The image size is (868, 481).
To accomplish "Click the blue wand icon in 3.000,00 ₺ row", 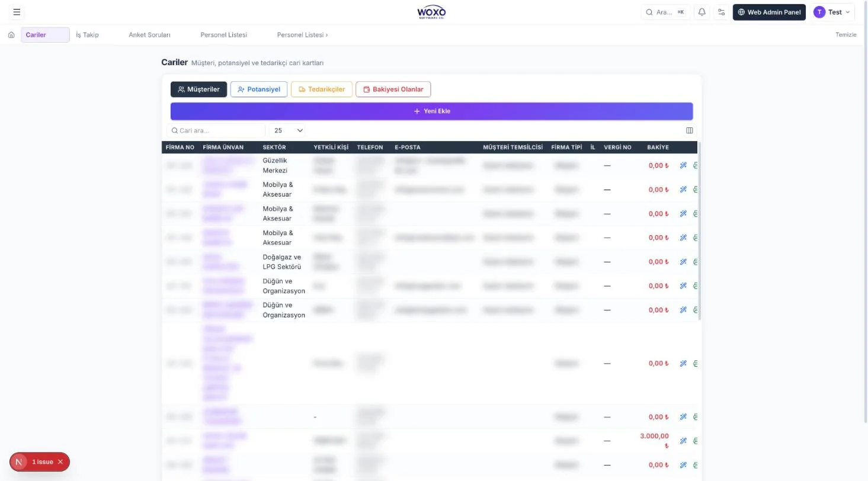I will pyautogui.click(x=683, y=441).
